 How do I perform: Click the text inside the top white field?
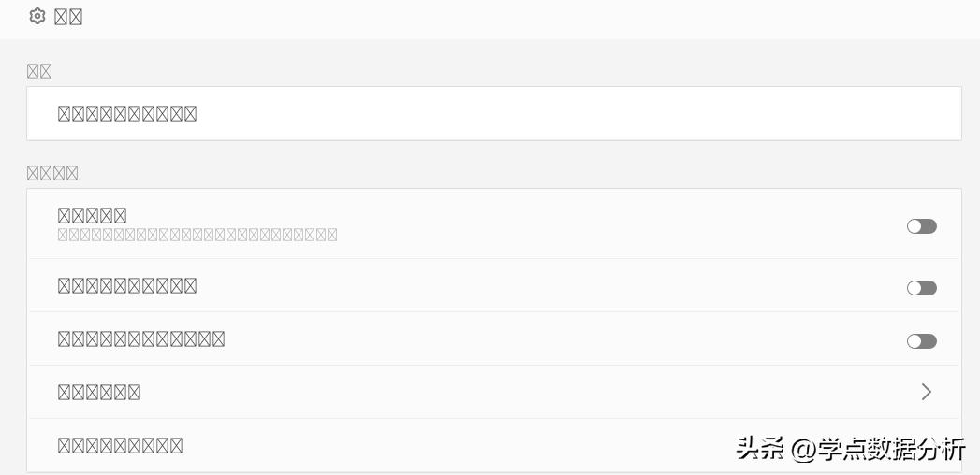[x=127, y=114]
